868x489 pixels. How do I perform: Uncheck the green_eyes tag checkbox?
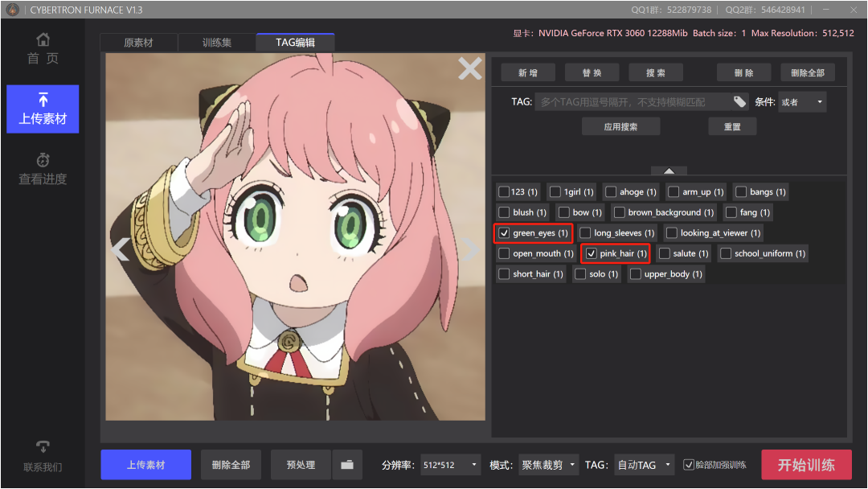pos(504,232)
